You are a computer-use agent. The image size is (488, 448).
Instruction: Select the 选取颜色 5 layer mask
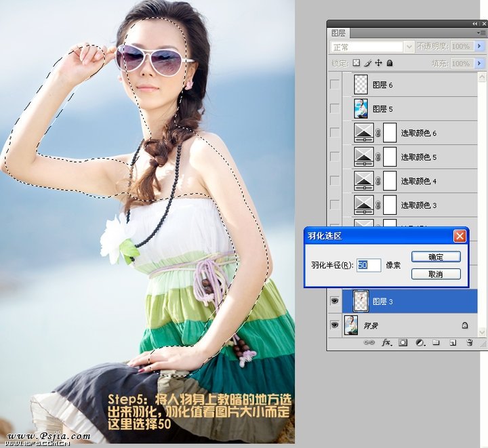390,157
